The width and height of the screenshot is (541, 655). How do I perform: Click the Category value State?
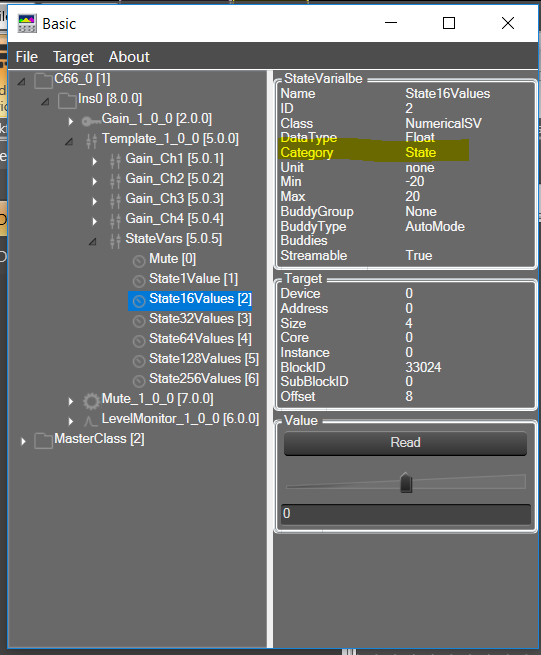click(421, 153)
